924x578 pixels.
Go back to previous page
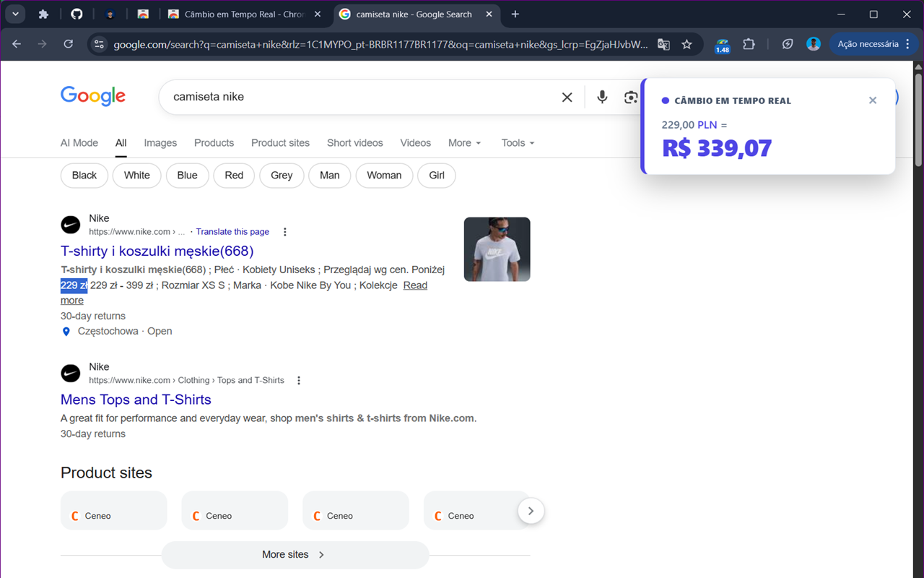click(x=17, y=44)
